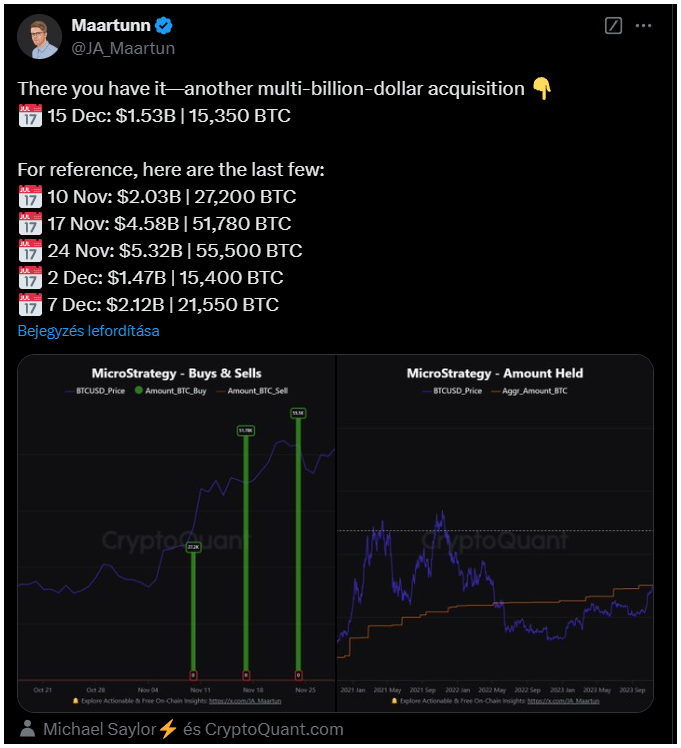
Task: Open the three-dot more options menu
Action: click(x=643, y=26)
